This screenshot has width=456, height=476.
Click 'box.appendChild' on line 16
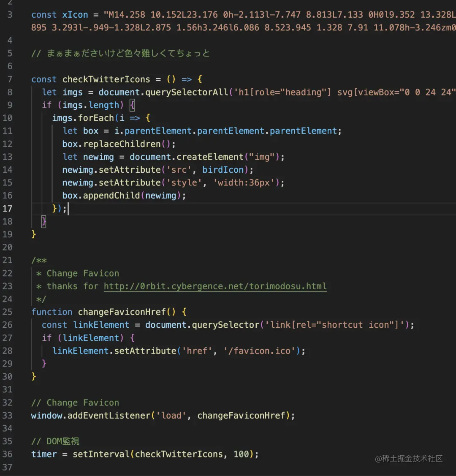(101, 196)
